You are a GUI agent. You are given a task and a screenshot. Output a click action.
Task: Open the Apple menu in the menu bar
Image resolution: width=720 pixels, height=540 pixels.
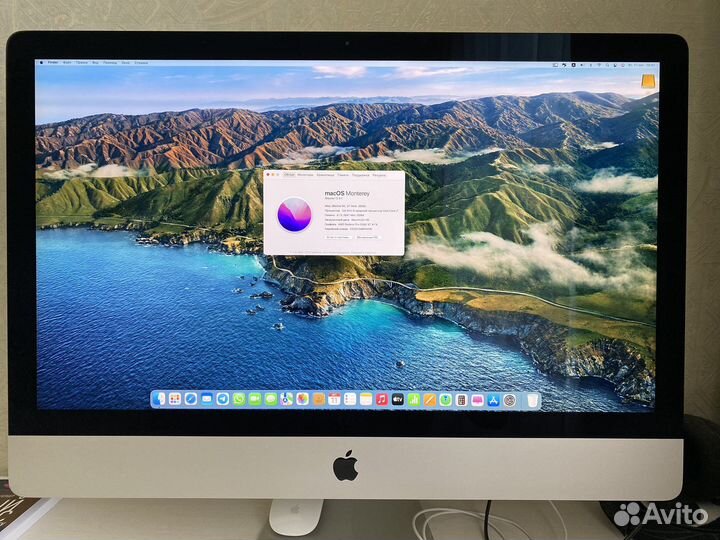click(x=41, y=62)
